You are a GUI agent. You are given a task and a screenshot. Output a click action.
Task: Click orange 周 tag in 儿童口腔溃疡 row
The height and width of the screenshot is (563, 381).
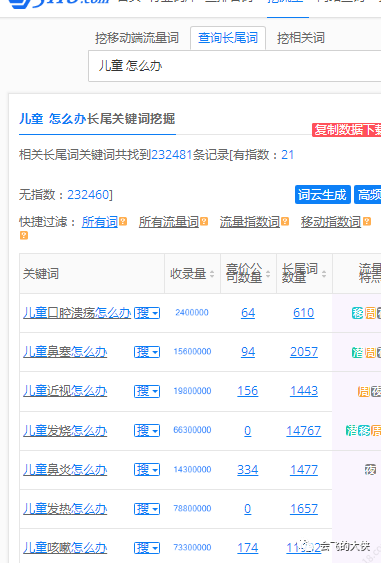coord(370,313)
